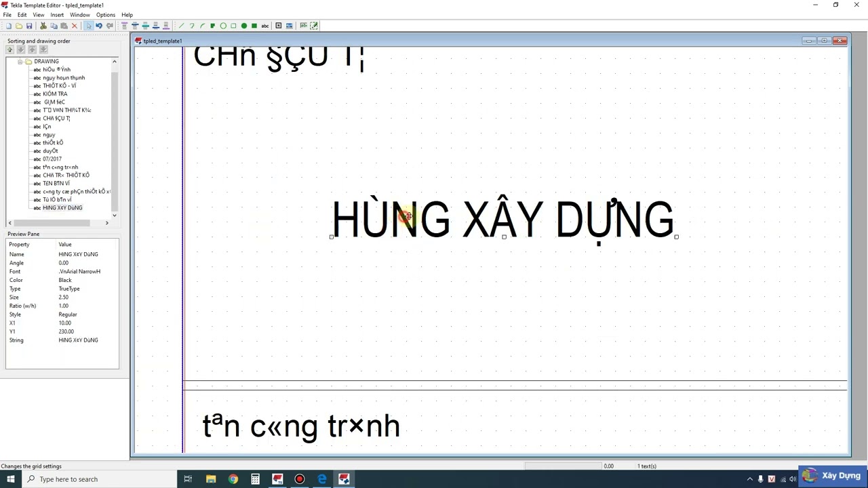Copy the selected object
This screenshot has width=868, height=488.
click(54, 26)
